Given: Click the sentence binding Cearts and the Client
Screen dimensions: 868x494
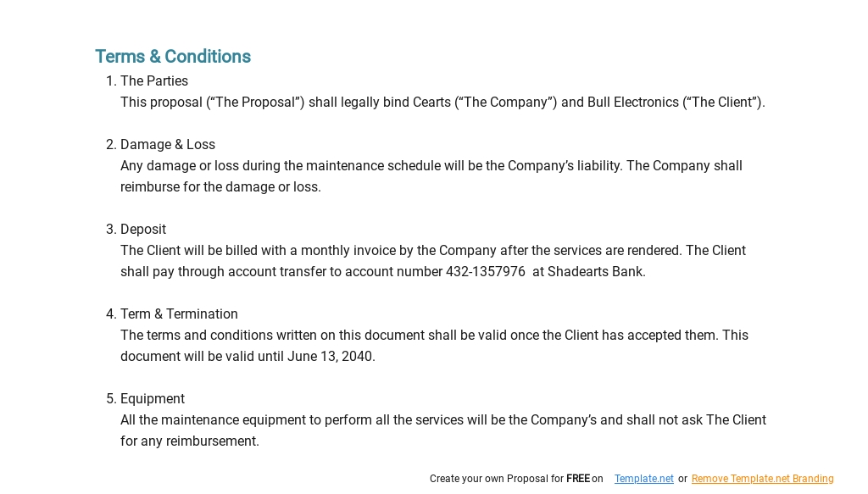Looking at the screenshot, I should (442, 103).
